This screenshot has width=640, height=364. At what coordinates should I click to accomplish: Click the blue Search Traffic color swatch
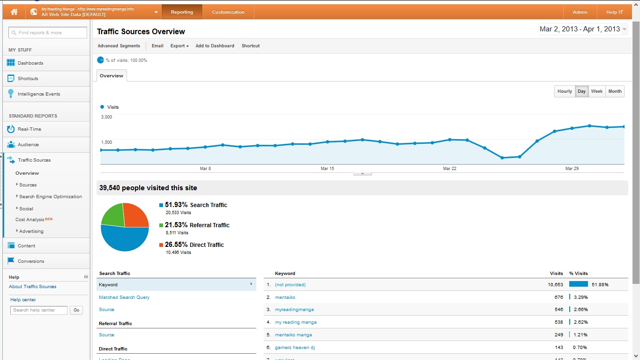[x=161, y=205]
